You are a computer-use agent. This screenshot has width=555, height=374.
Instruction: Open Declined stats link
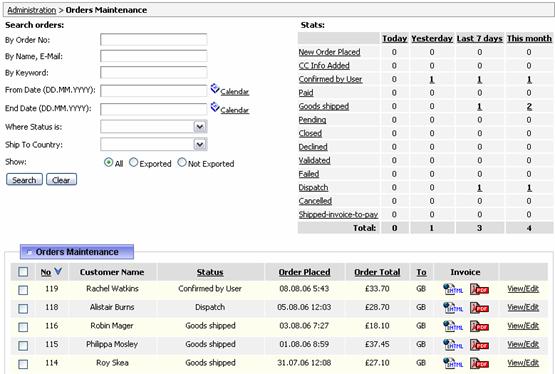point(313,147)
